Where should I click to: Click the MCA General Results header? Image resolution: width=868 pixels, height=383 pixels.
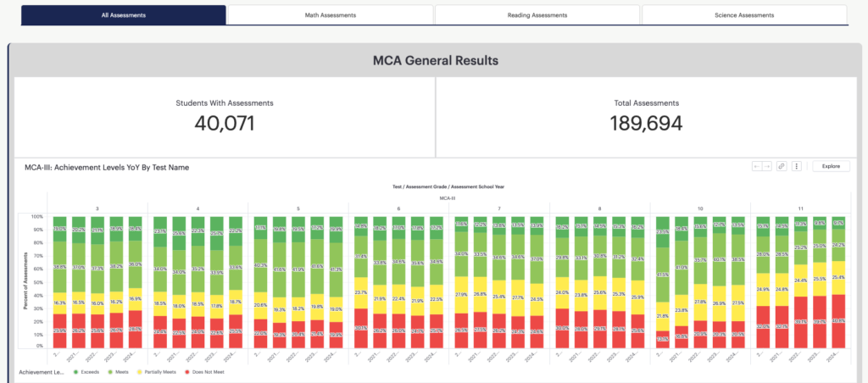coord(435,60)
